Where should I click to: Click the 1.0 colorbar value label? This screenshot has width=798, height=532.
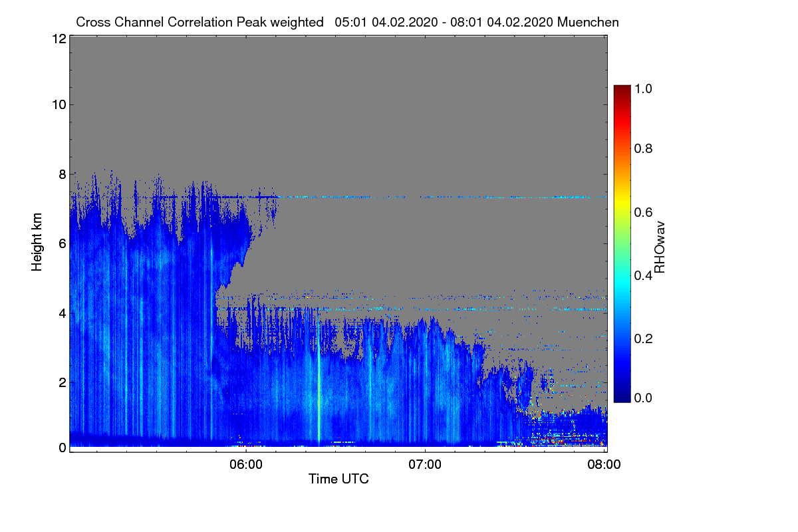pyautogui.click(x=644, y=88)
